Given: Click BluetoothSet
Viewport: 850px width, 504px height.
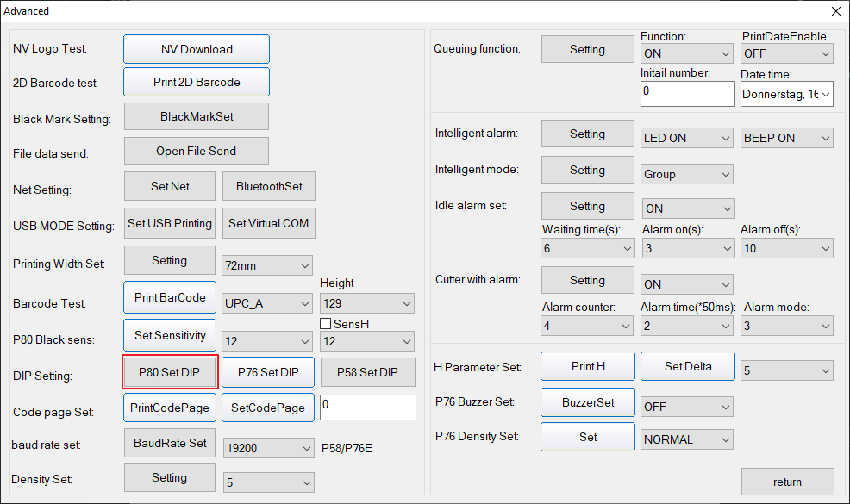Looking at the screenshot, I should coord(269,186).
